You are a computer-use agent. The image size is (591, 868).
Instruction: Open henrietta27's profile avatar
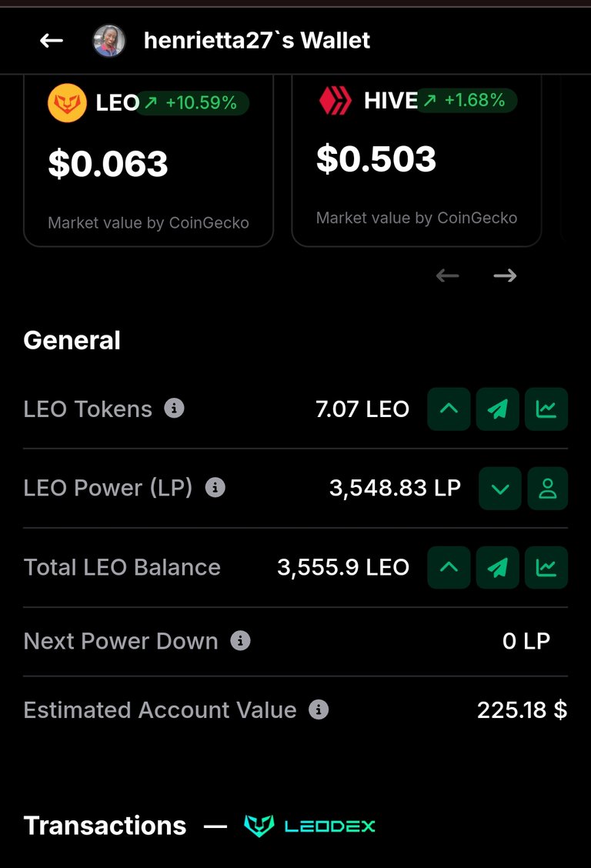click(x=109, y=41)
